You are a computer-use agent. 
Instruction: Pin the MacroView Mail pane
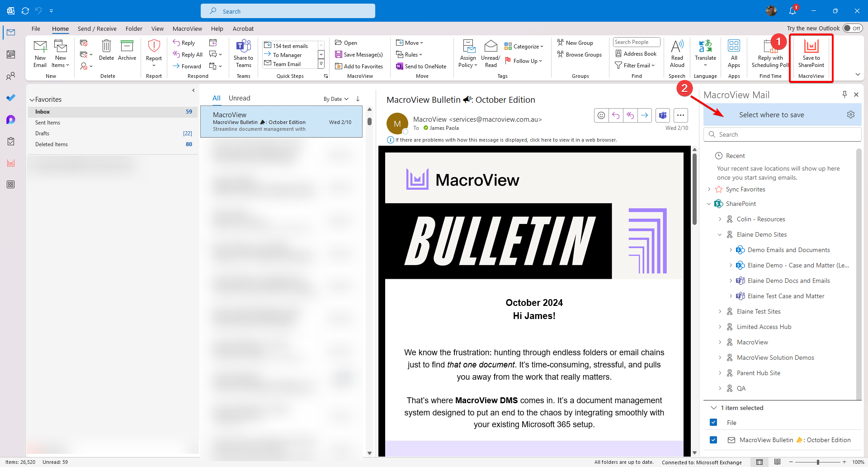[x=844, y=94]
